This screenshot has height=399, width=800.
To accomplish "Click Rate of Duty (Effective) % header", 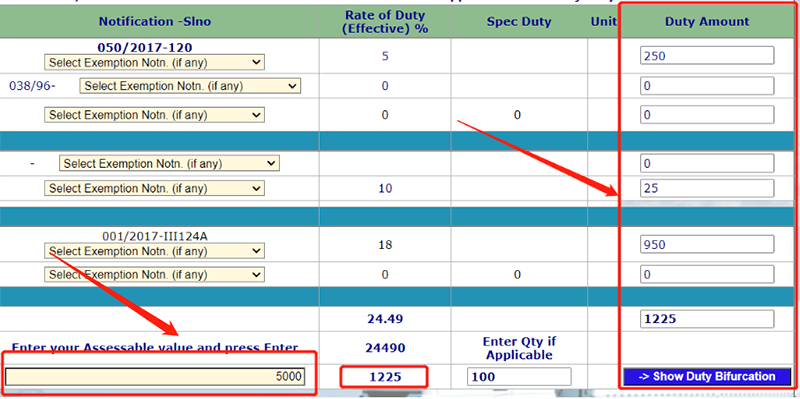I will [385, 22].
